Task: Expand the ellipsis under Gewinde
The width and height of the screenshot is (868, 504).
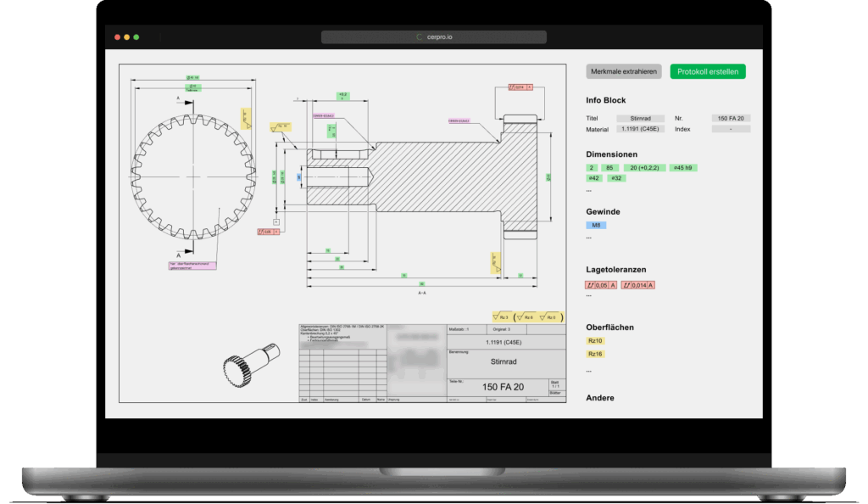Action: 589,238
